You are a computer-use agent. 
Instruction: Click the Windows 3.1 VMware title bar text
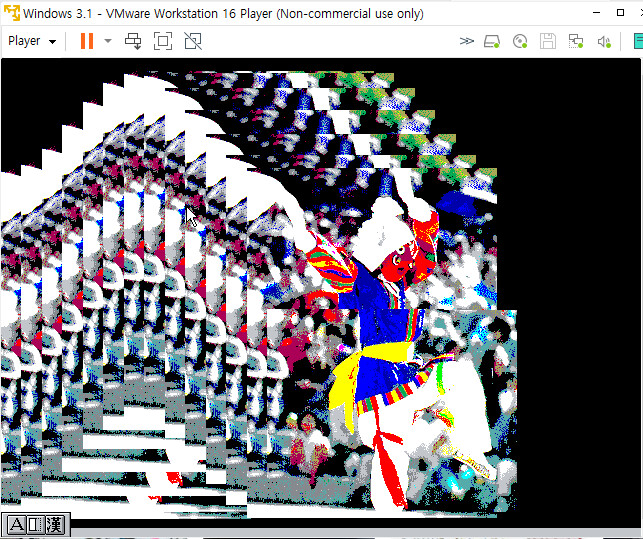click(x=222, y=14)
